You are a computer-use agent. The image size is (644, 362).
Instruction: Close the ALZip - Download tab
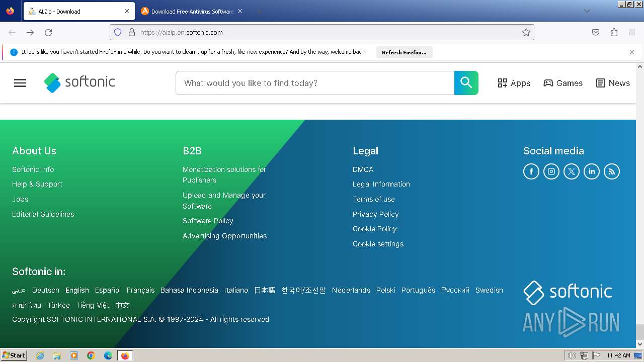click(x=127, y=11)
